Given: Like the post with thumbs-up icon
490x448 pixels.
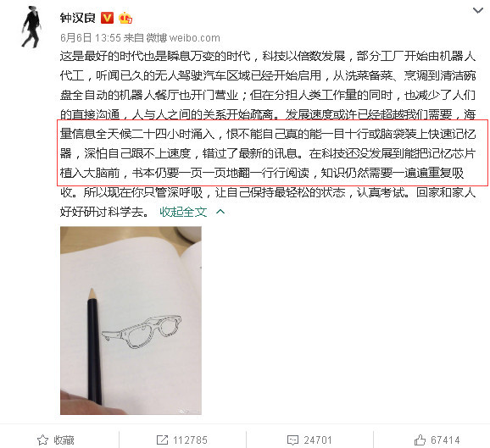Looking at the screenshot, I should tap(420, 440).
